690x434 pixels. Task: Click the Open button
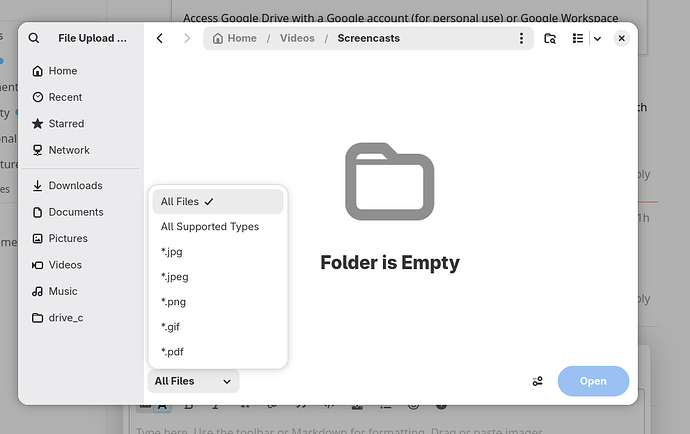tap(593, 381)
